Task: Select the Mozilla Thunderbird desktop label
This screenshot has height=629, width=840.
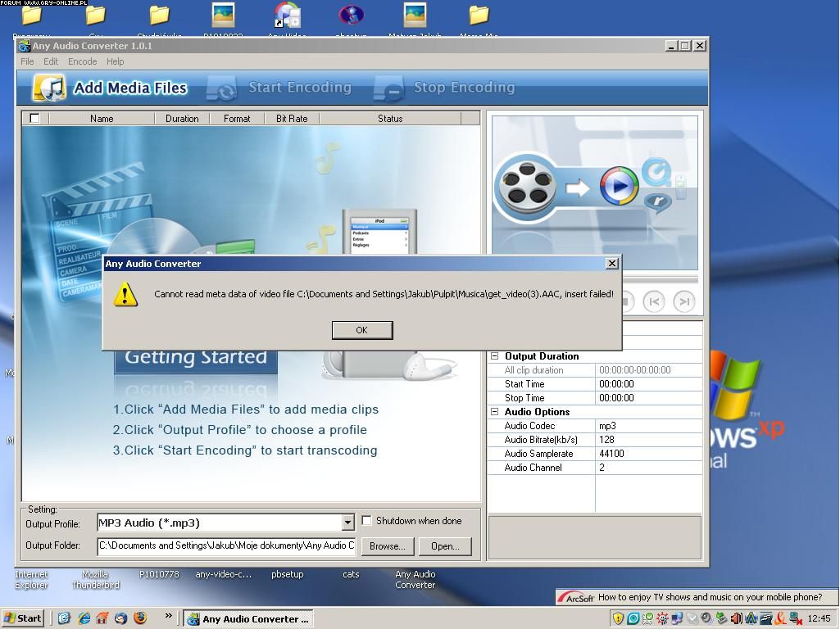Action: pos(95,579)
